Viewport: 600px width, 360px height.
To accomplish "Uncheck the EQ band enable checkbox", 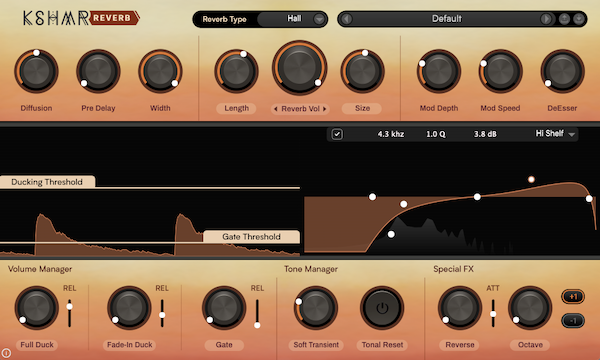I will tap(337, 134).
